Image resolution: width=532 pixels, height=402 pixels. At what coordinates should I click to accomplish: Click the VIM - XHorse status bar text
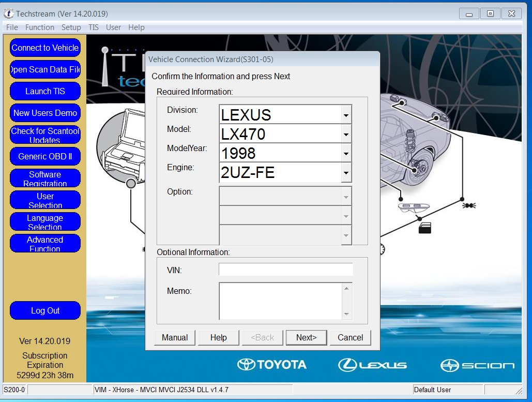pyautogui.click(x=161, y=390)
